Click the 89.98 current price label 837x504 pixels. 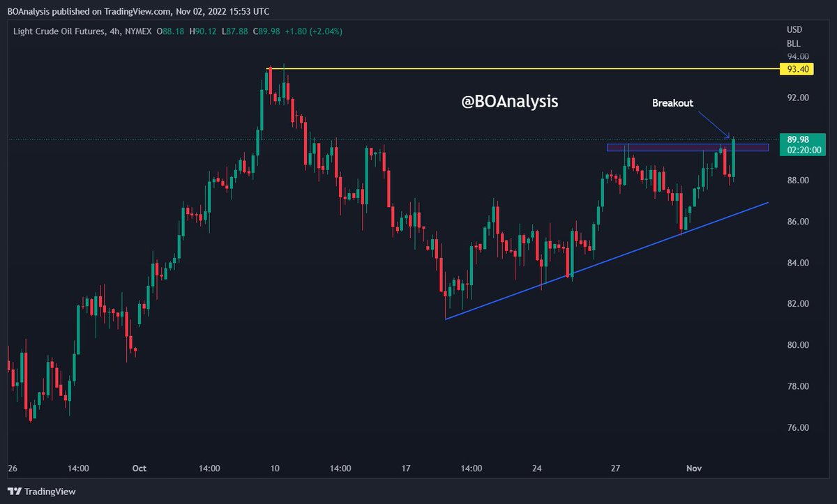tap(798, 139)
